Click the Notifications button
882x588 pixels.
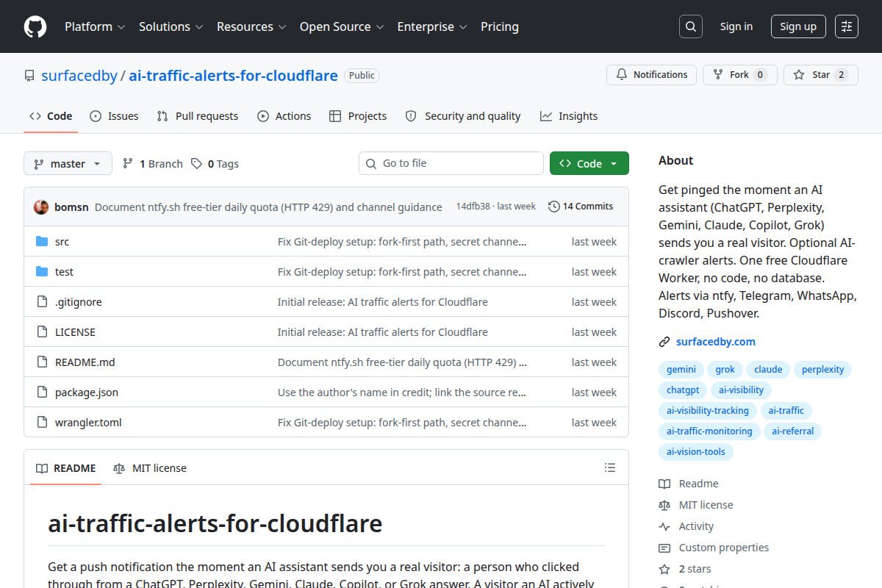pyautogui.click(x=651, y=75)
